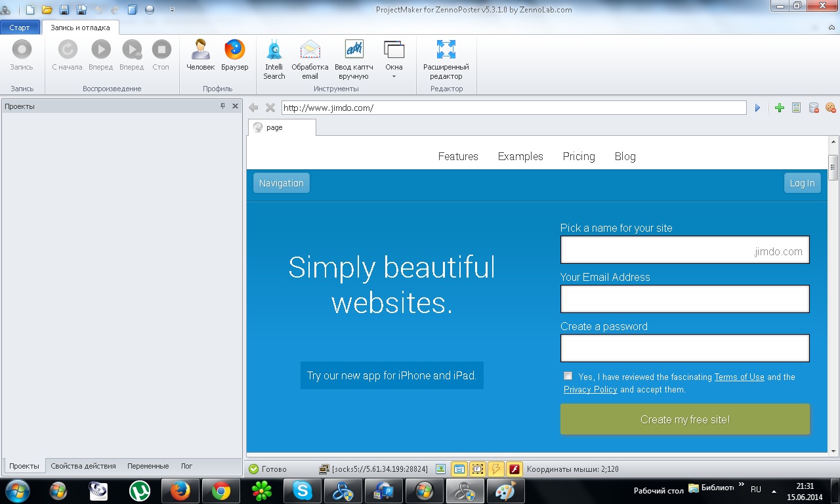Click the page source list icon

pos(796,108)
